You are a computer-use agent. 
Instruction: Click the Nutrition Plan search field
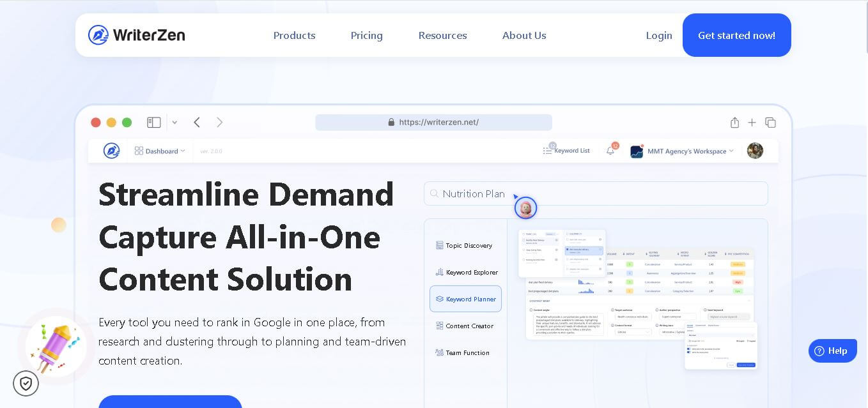596,193
